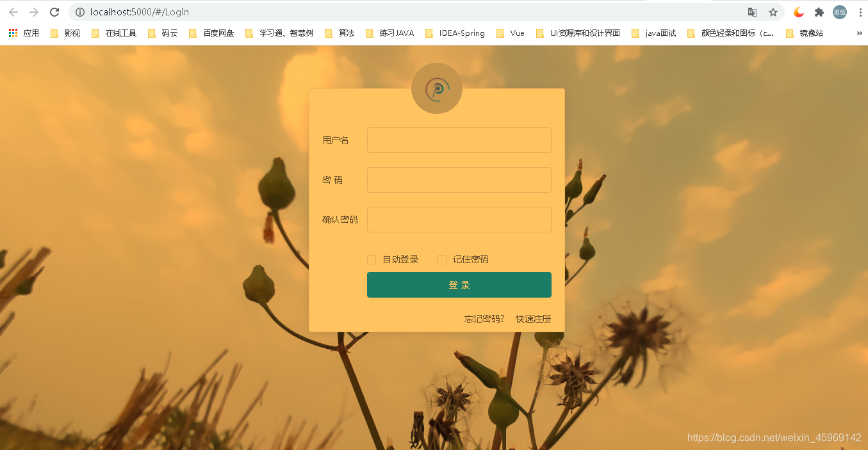This screenshot has width=868, height=450.
Task: Follow the 忘记密码? link
Action: coord(484,319)
